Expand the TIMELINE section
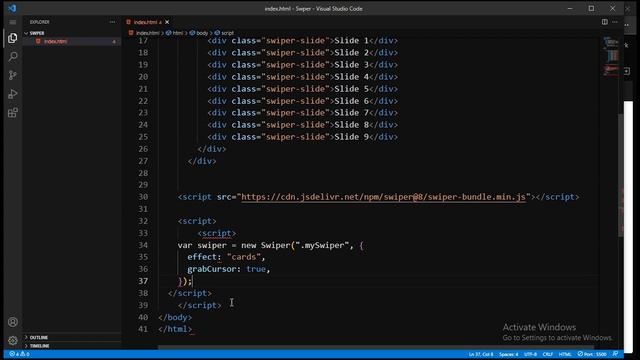 click(x=39, y=346)
